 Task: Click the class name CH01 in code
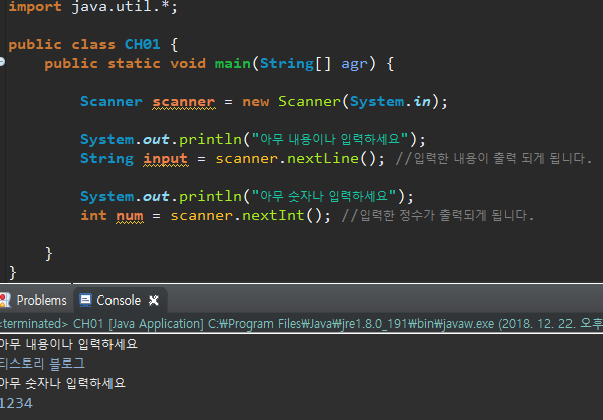142,44
